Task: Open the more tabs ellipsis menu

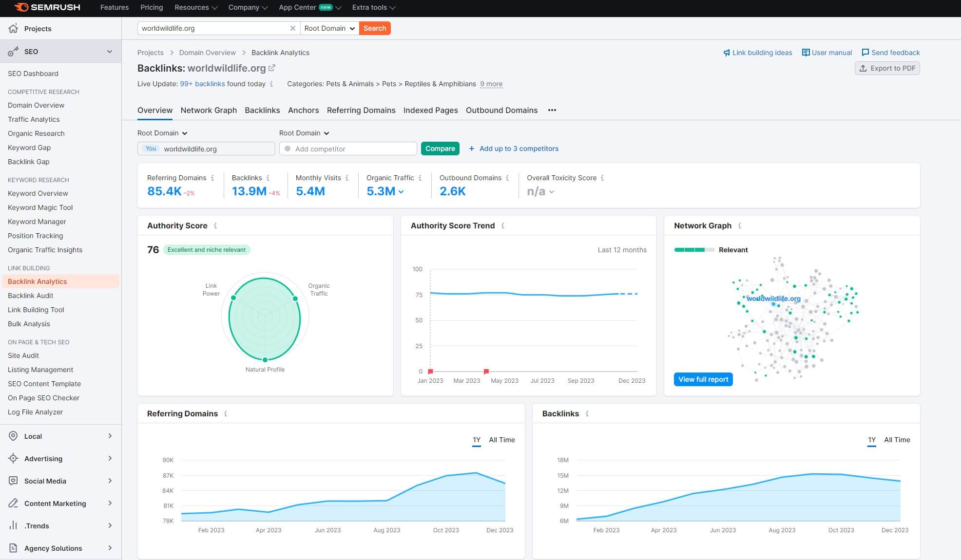Action: (x=552, y=110)
